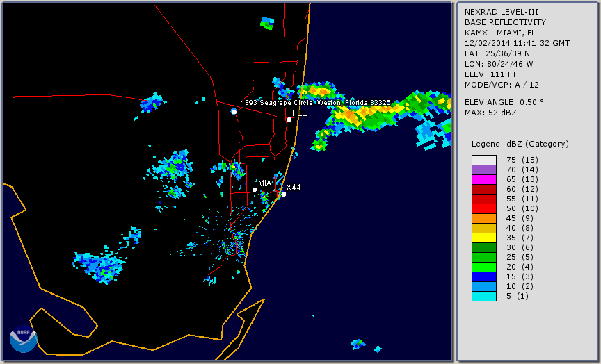
Task: Click the X44 marker dot
Action: 284,195
